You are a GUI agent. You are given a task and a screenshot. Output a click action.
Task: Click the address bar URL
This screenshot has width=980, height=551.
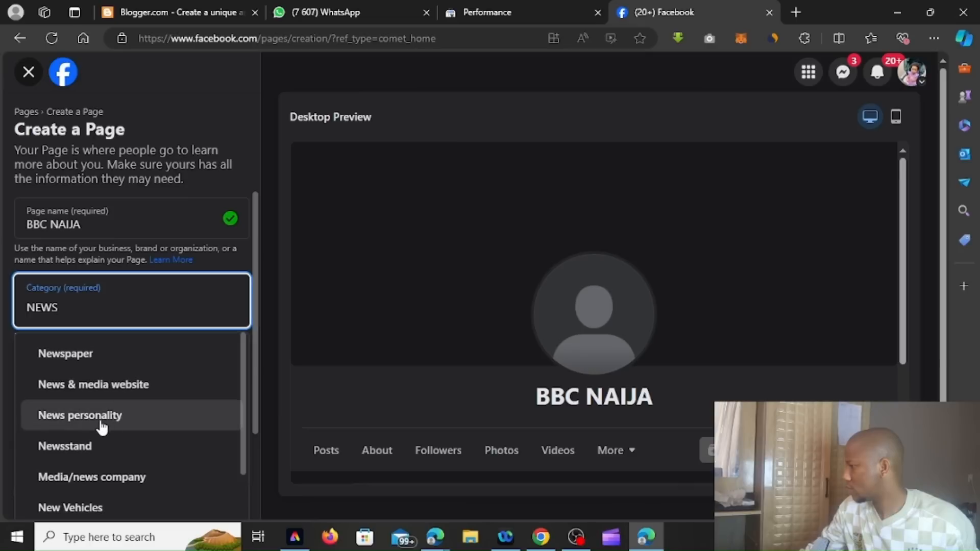[x=287, y=38]
